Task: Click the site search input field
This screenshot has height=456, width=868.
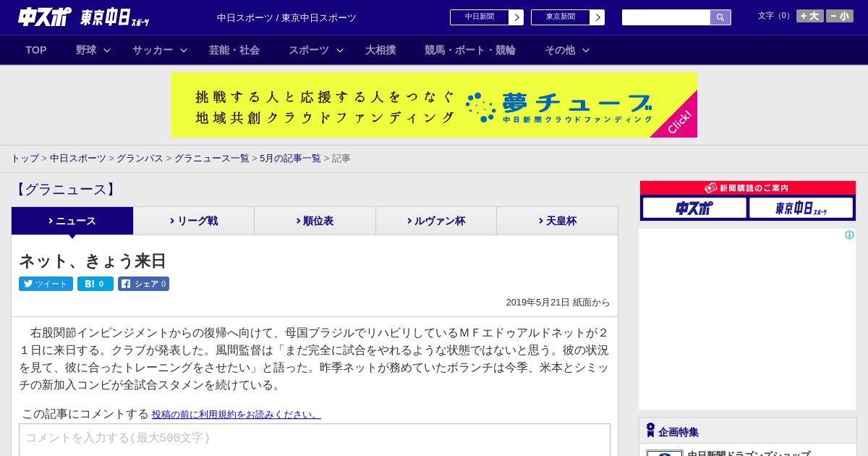Action: tap(666, 17)
